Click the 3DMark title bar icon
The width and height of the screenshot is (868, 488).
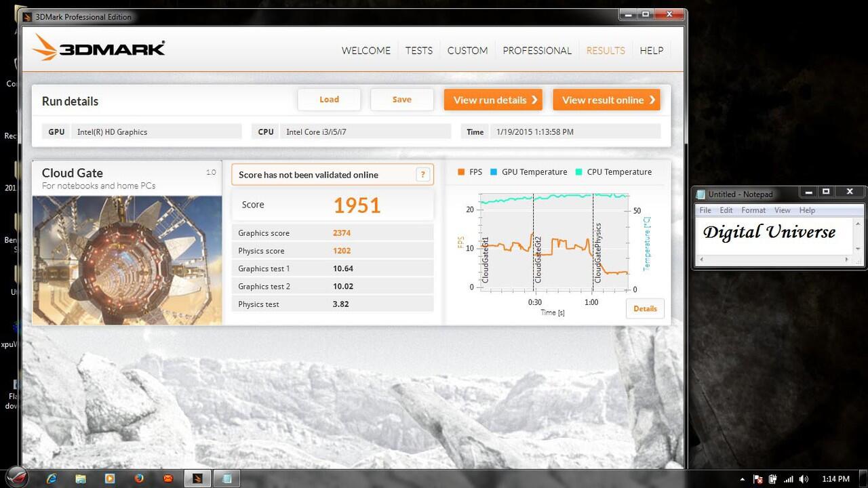28,17
